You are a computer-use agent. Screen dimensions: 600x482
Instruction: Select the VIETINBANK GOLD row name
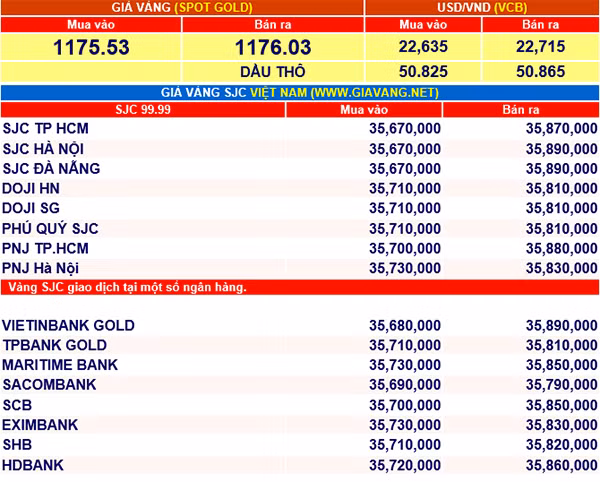[x=68, y=326]
